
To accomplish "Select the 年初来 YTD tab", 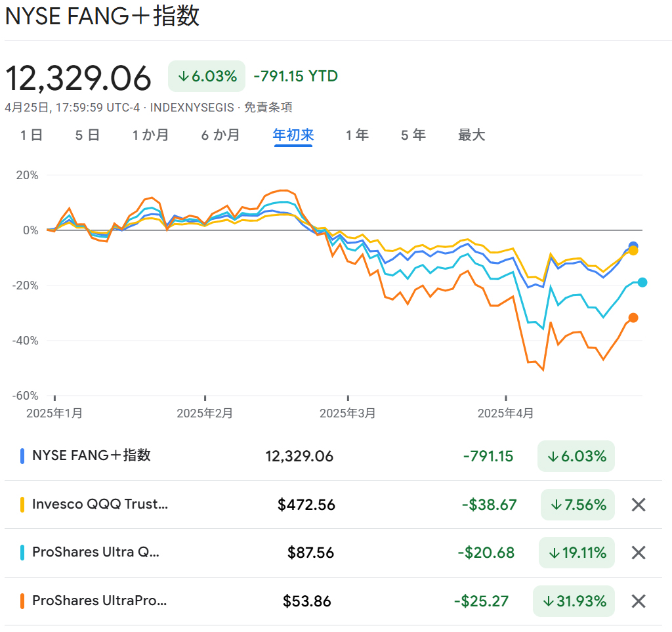I will coord(293,135).
